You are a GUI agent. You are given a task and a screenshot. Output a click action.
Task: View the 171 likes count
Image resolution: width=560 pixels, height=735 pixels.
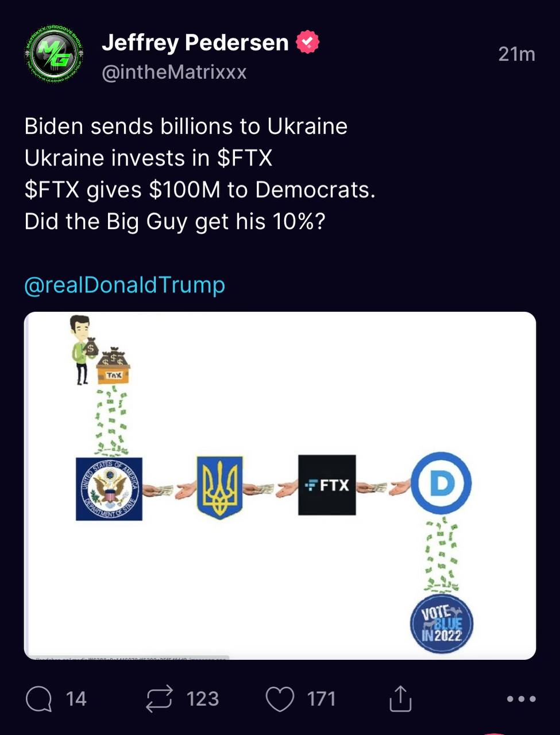click(x=321, y=699)
